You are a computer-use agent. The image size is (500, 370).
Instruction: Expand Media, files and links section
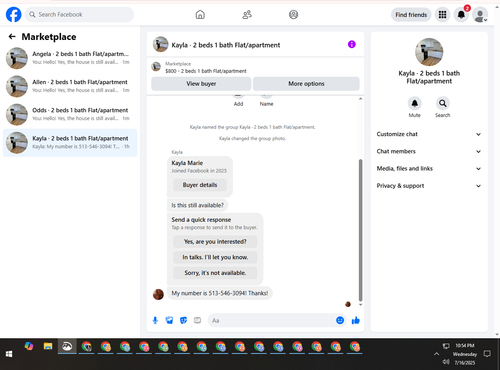point(429,169)
